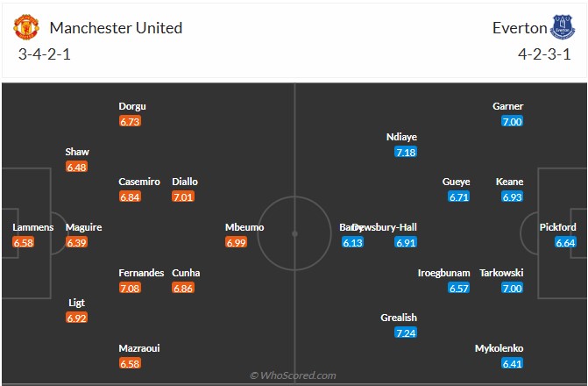The image size is (588, 386).
Task: Select Dewsbury-Hall's 6.91 rating
Action: click(405, 243)
